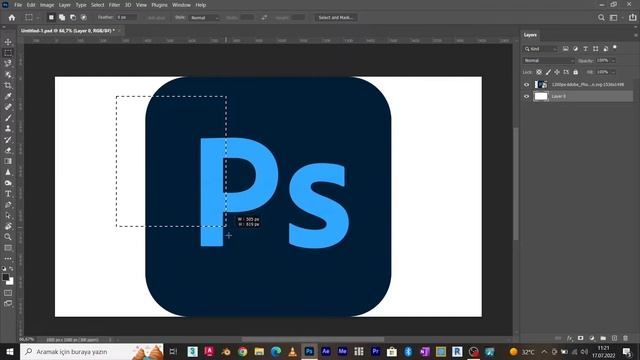Select the Brush tool

pyautogui.click(x=8, y=118)
